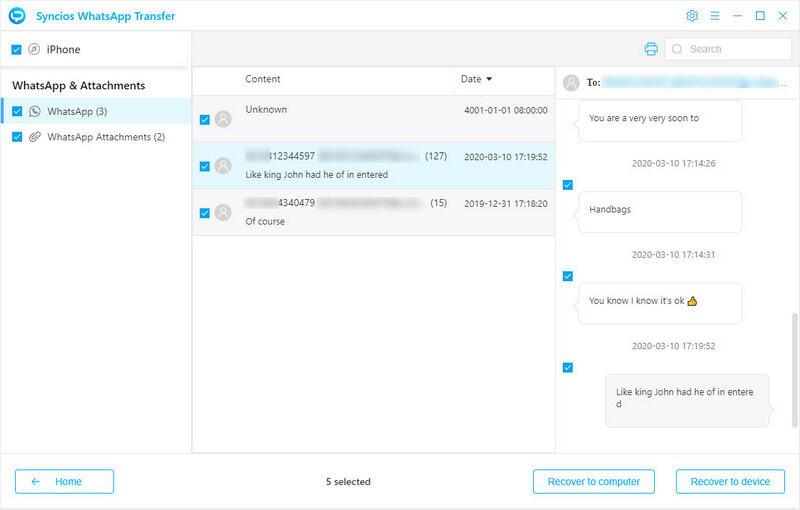This screenshot has height=510, width=800.
Task: Uncheck the iPhone device checkbox
Action: [x=16, y=49]
